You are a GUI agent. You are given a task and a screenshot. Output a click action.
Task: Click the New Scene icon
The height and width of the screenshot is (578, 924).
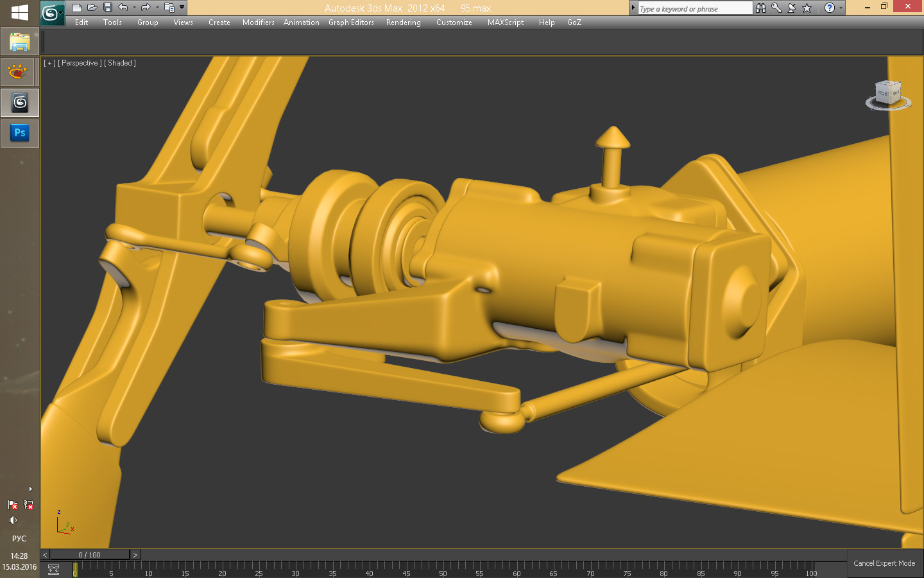click(x=77, y=8)
